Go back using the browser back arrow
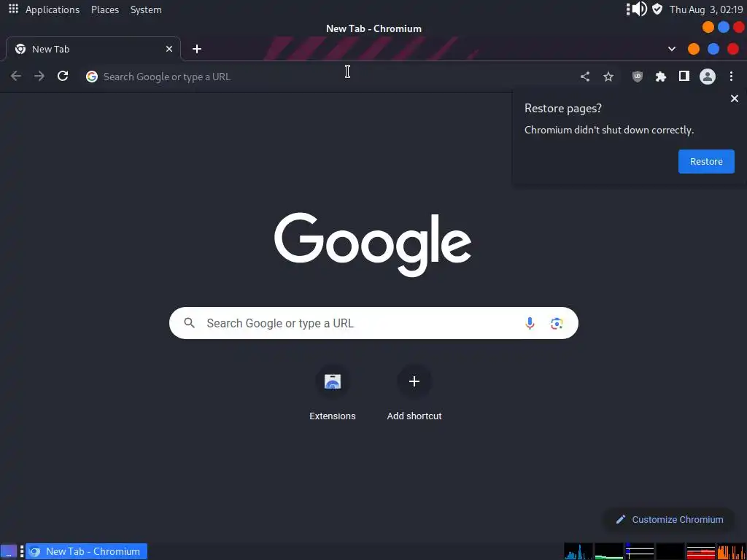The width and height of the screenshot is (747, 560). (16, 76)
